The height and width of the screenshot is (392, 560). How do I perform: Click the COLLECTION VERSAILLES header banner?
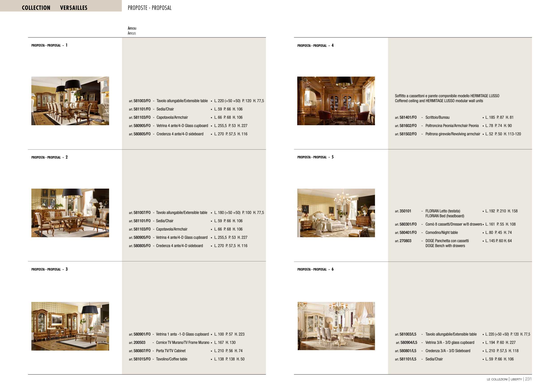[55, 8]
